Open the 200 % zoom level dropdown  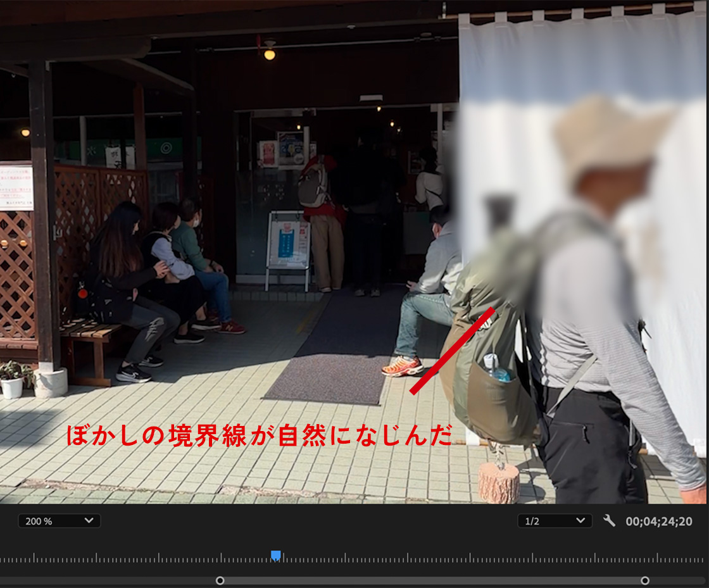(59, 521)
